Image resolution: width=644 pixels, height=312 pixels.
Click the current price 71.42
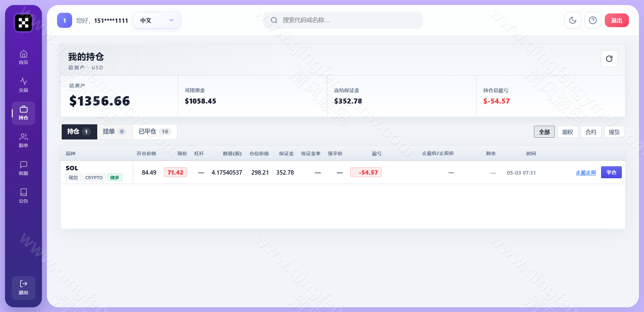(175, 172)
